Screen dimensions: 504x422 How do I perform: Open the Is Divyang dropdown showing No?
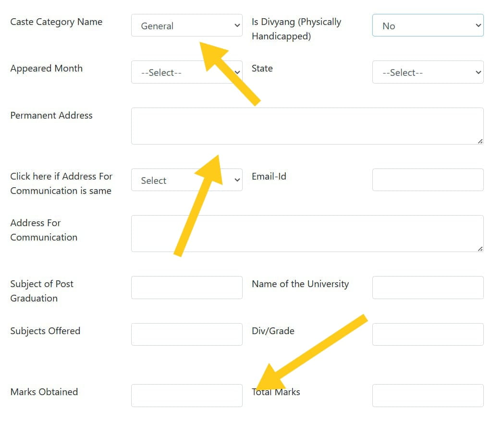pos(428,25)
